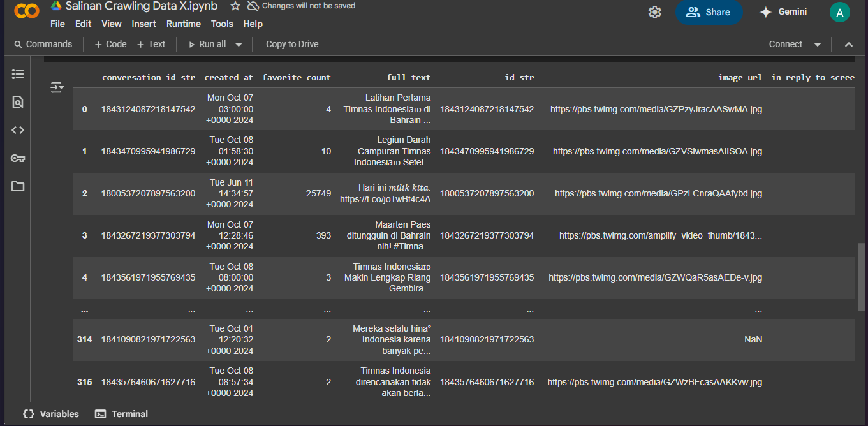This screenshot has height=426, width=868.
Task: Open the Connect options dropdown arrow
Action: [x=817, y=45]
